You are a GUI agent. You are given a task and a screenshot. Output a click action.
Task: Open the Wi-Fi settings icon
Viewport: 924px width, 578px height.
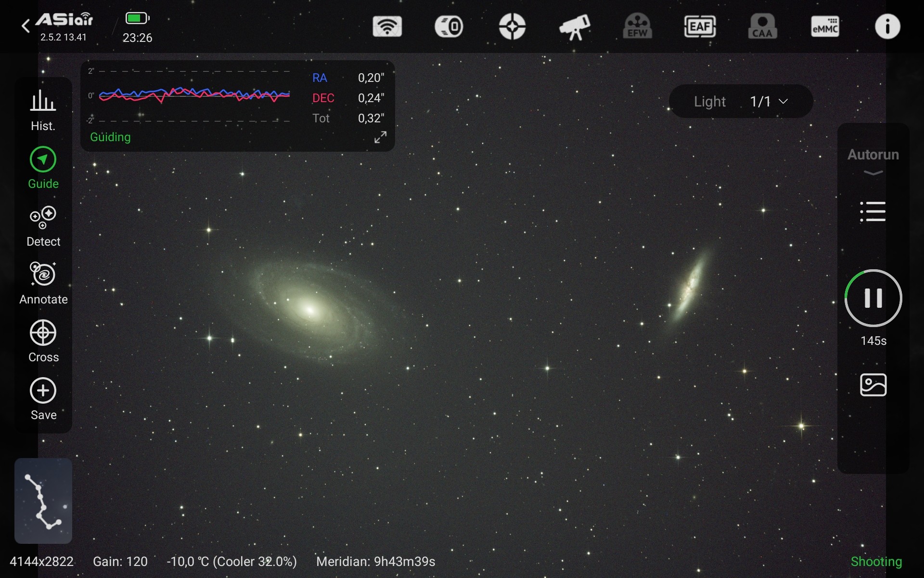pos(387,26)
